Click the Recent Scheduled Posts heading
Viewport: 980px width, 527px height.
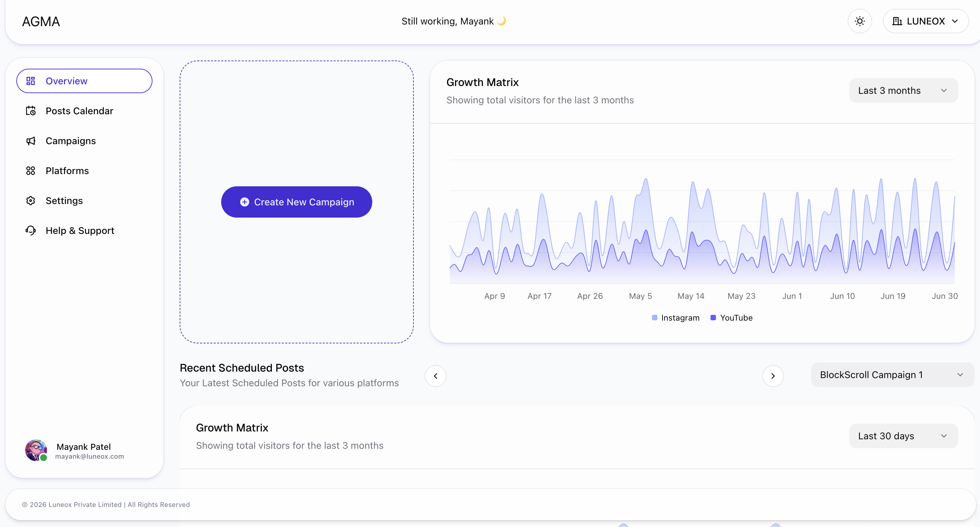(242, 368)
